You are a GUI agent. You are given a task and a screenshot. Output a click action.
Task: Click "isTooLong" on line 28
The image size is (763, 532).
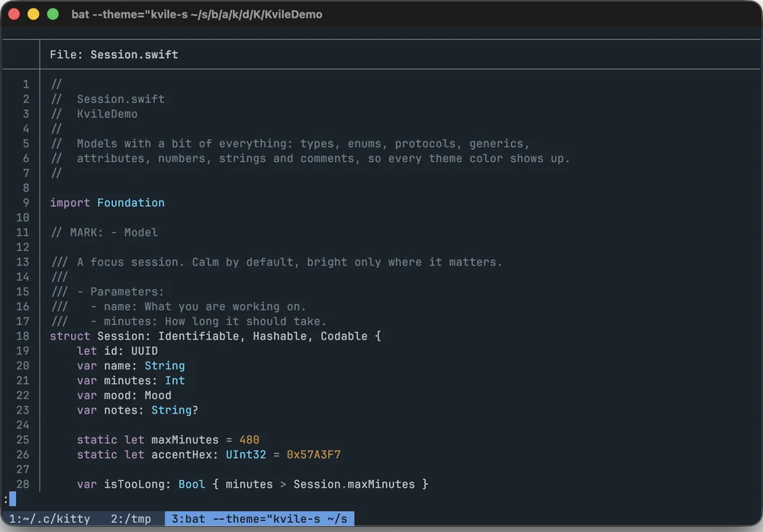(134, 485)
